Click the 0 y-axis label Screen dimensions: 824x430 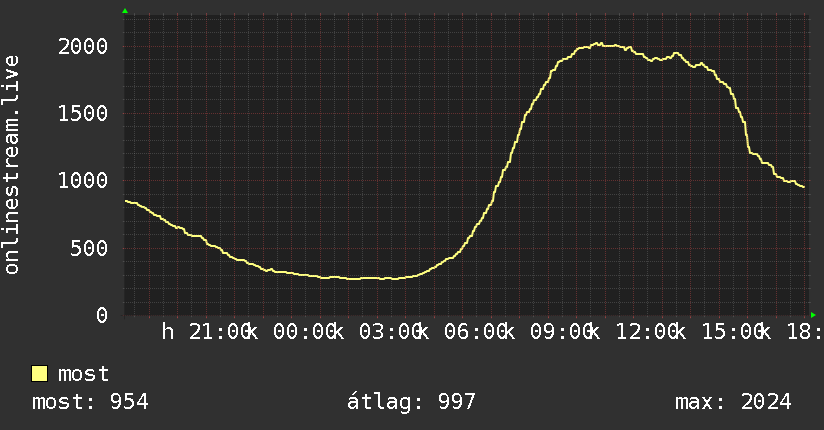pos(102,316)
